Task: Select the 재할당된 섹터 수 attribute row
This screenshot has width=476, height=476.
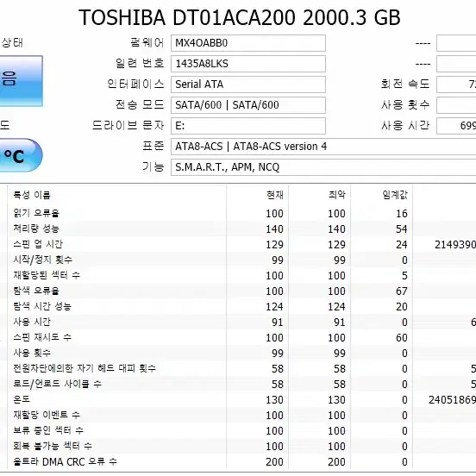Action: tap(238, 275)
